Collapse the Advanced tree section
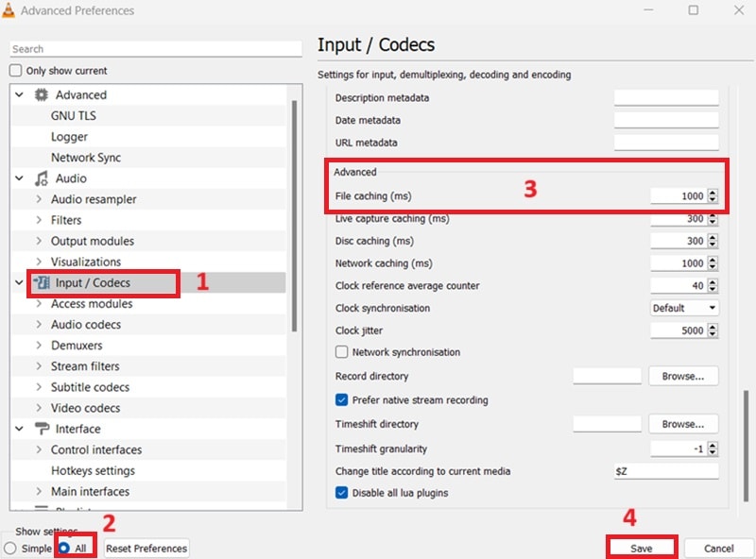Viewport: 756px width, 559px height. tap(19, 95)
